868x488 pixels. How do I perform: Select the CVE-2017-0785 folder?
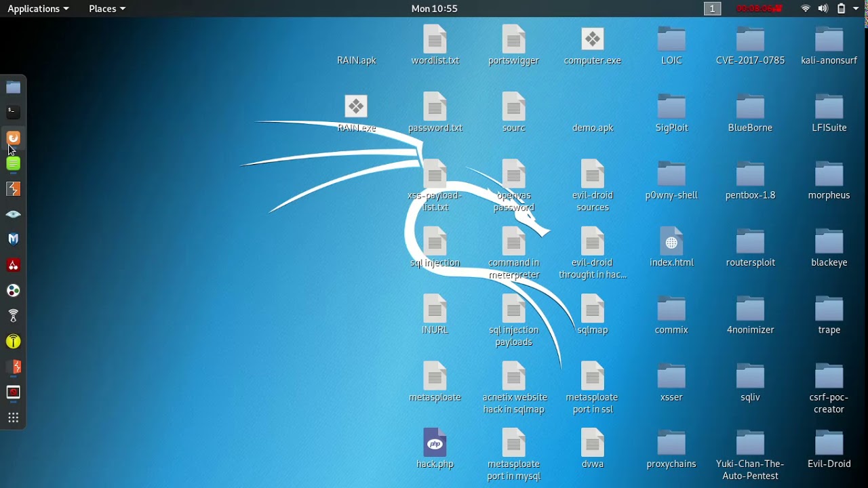click(750, 45)
